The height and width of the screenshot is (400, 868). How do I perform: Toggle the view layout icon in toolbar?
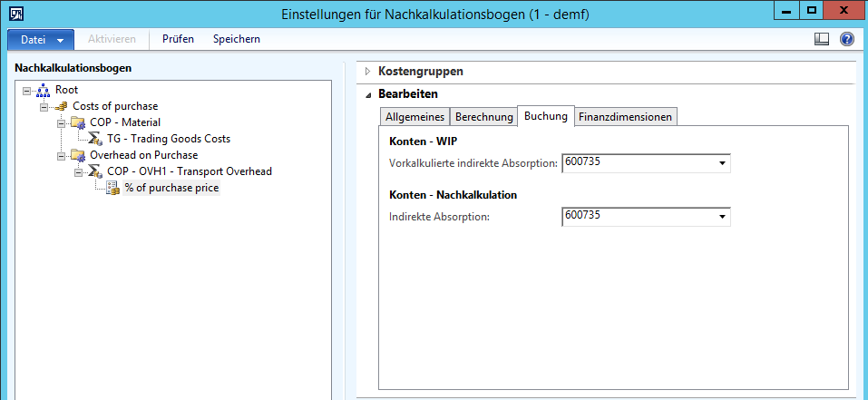[x=822, y=39]
